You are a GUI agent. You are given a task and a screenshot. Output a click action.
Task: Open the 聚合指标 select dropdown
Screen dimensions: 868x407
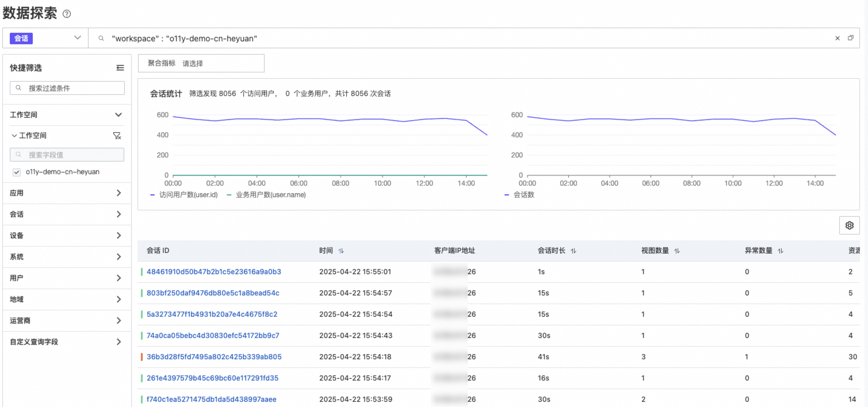[201, 63]
